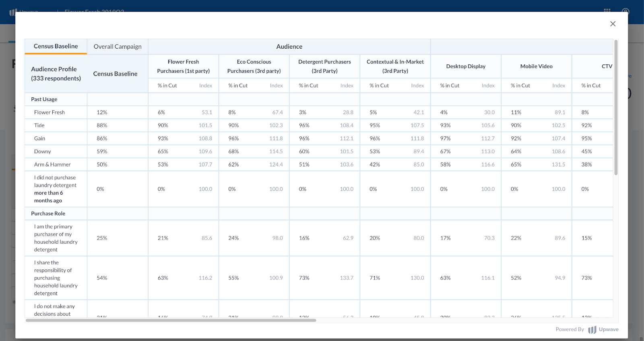Click the Upwave logo in modal footer
Viewport: 644px width, 341px height.
(x=603, y=329)
